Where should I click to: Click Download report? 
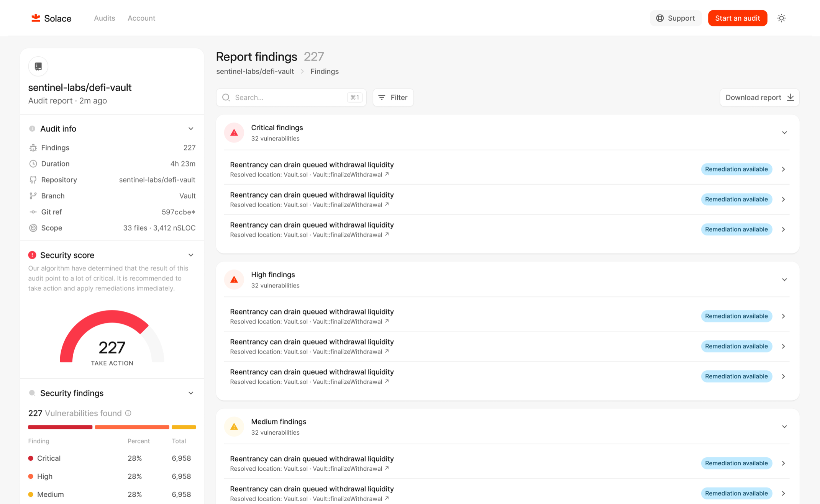coord(759,97)
